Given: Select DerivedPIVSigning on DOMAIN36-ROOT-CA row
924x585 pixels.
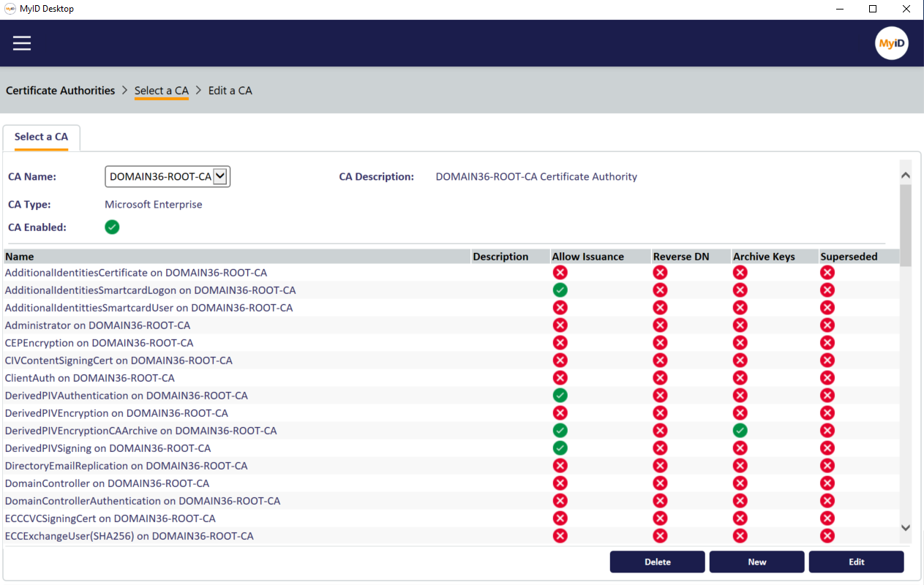Looking at the screenshot, I should pos(451,448).
